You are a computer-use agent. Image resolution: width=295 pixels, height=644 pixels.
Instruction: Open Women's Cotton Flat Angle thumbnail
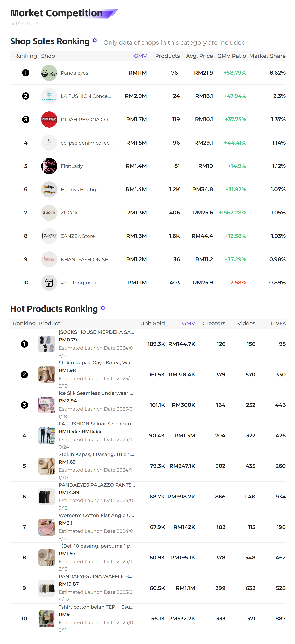(47, 527)
